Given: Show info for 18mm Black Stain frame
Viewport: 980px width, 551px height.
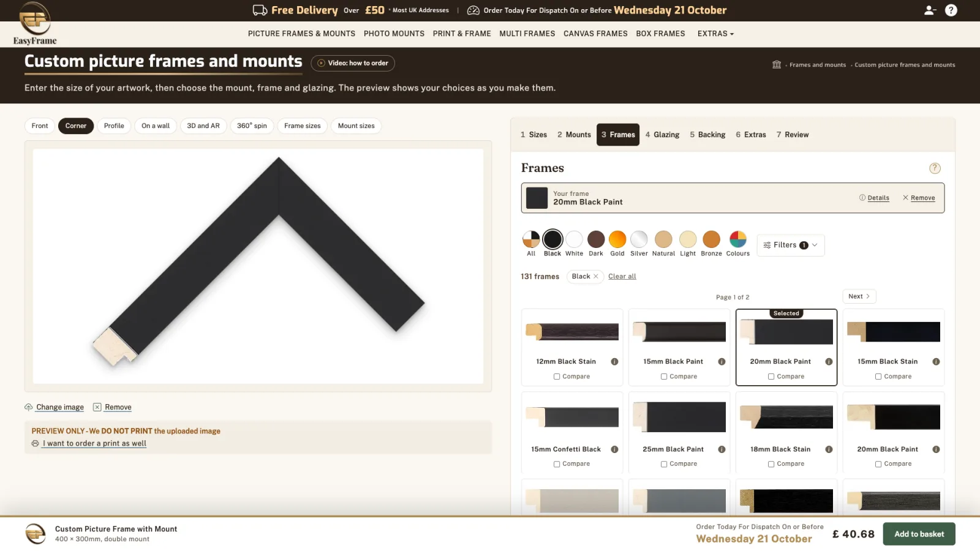Looking at the screenshot, I should pyautogui.click(x=829, y=449).
